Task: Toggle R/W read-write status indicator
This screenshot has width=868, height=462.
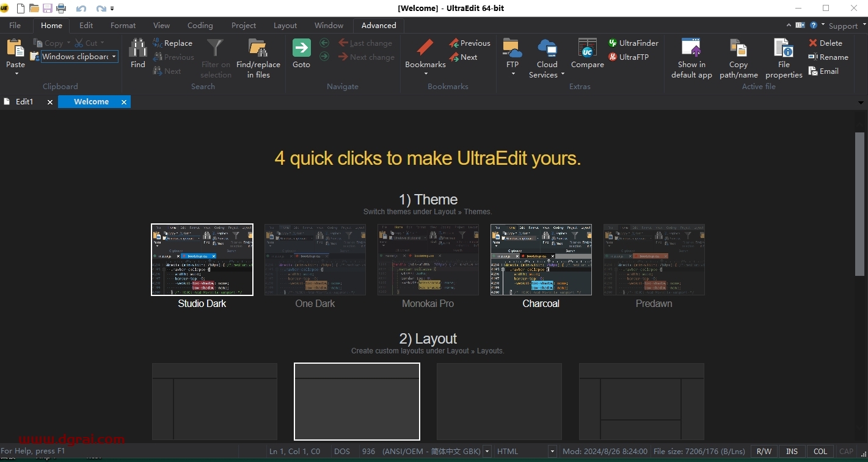Action: (764, 452)
